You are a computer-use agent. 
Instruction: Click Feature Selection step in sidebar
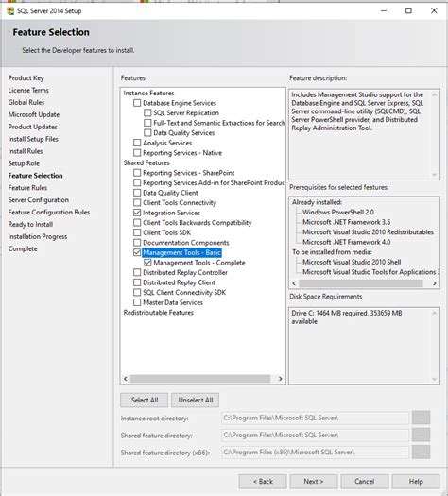point(35,176)
